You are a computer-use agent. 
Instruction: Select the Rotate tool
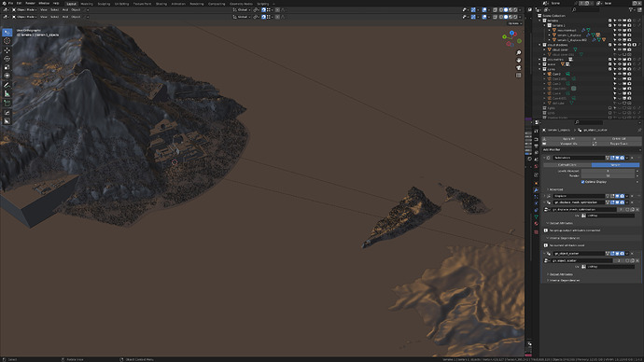pos(7,59)
